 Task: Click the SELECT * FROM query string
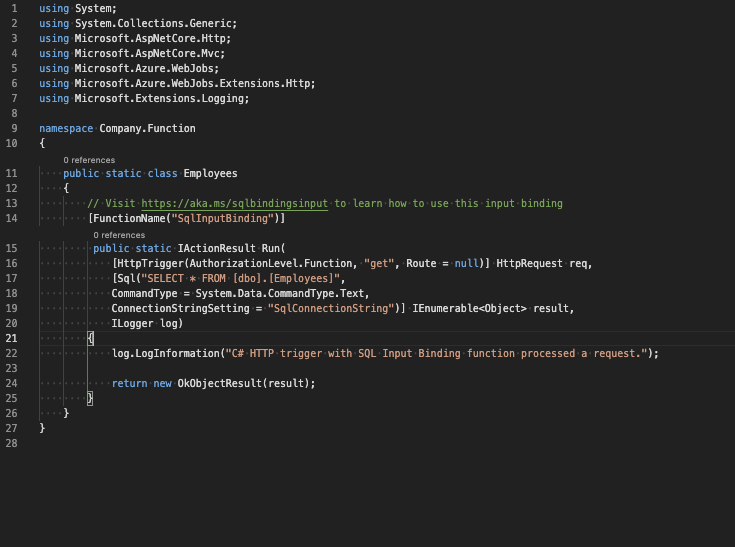tap(240, 278)
